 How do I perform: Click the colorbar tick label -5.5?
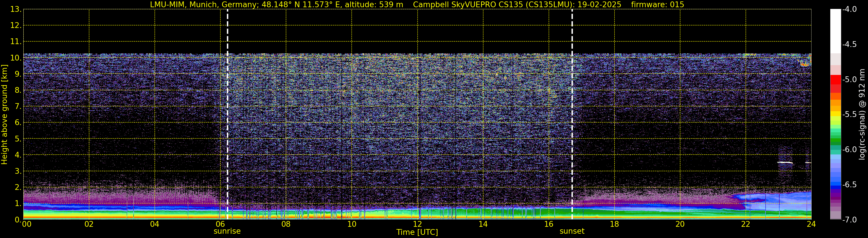(849, 115)
